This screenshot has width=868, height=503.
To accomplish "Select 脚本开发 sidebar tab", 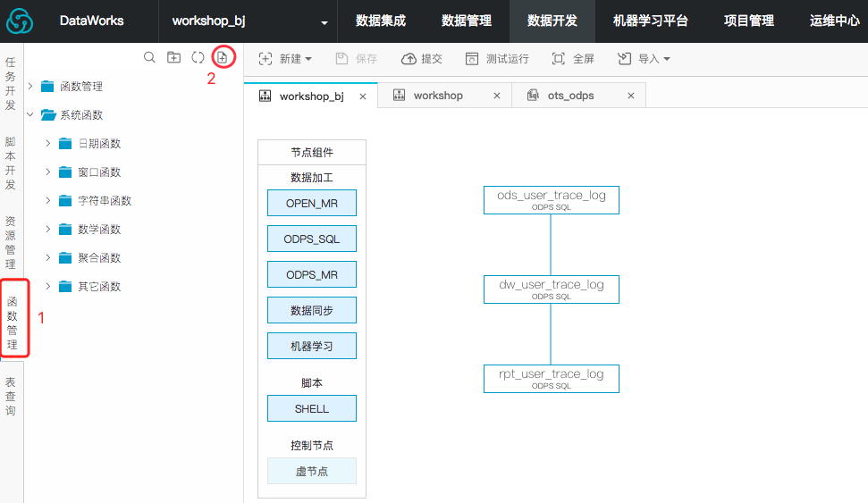I will [11, 163].
